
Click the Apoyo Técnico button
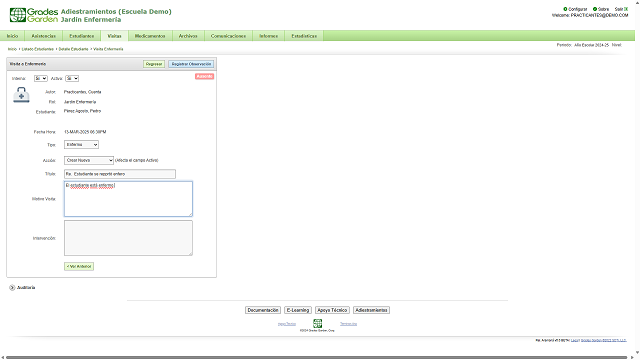[x=332, y=310]
